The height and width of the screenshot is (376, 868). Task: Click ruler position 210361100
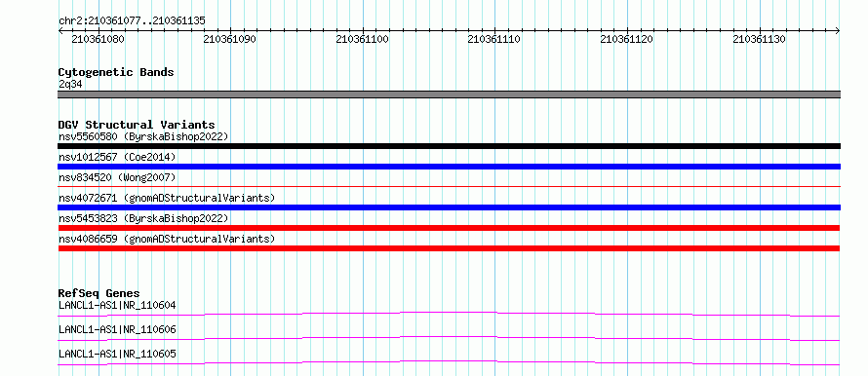[363, 40]
